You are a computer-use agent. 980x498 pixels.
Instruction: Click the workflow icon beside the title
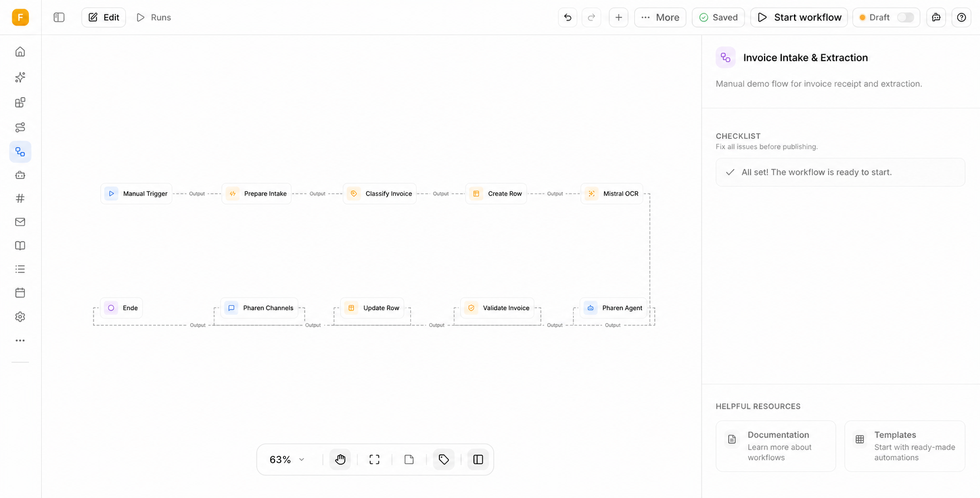[x=726, y=57]
